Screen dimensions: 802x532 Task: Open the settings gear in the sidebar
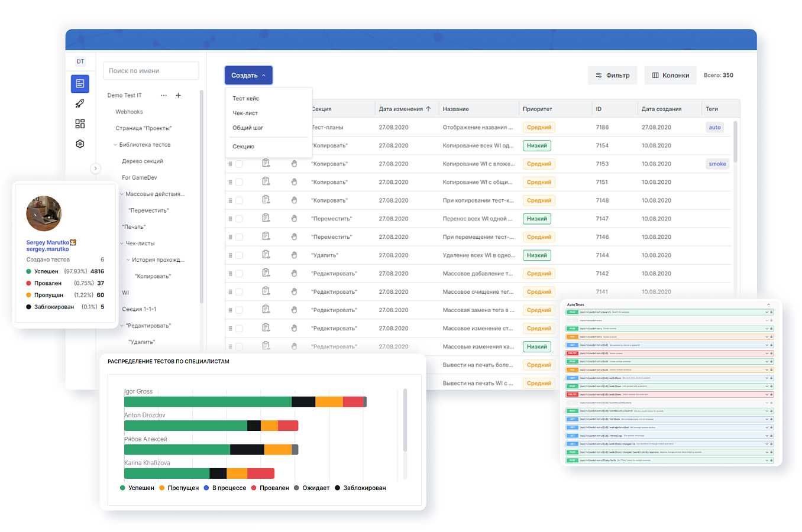(x=80, y=144)
